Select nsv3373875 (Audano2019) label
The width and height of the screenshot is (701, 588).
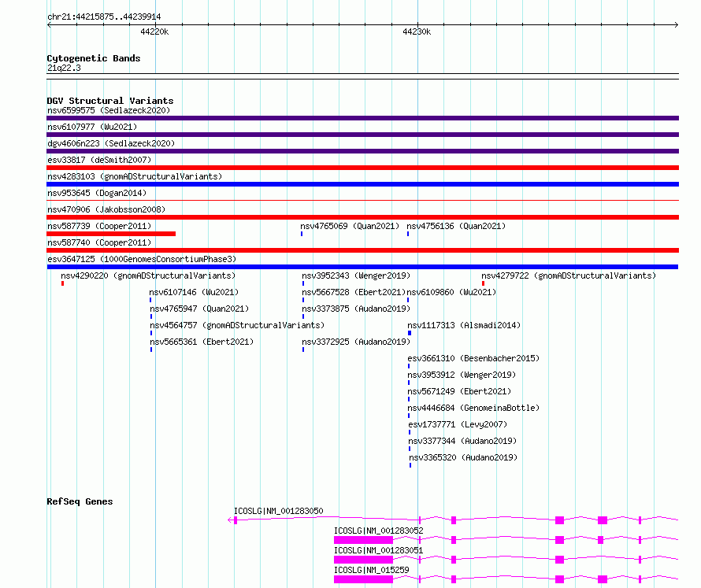point(356,309)
